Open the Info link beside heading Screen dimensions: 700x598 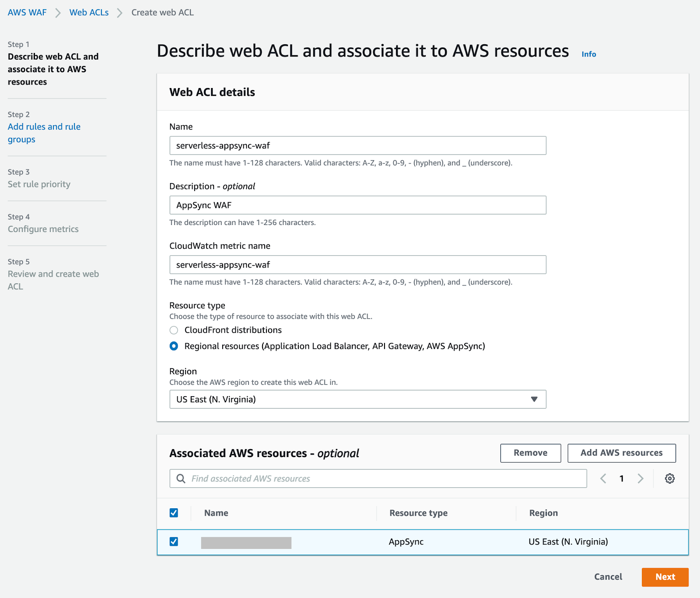[x=588, y=54]
